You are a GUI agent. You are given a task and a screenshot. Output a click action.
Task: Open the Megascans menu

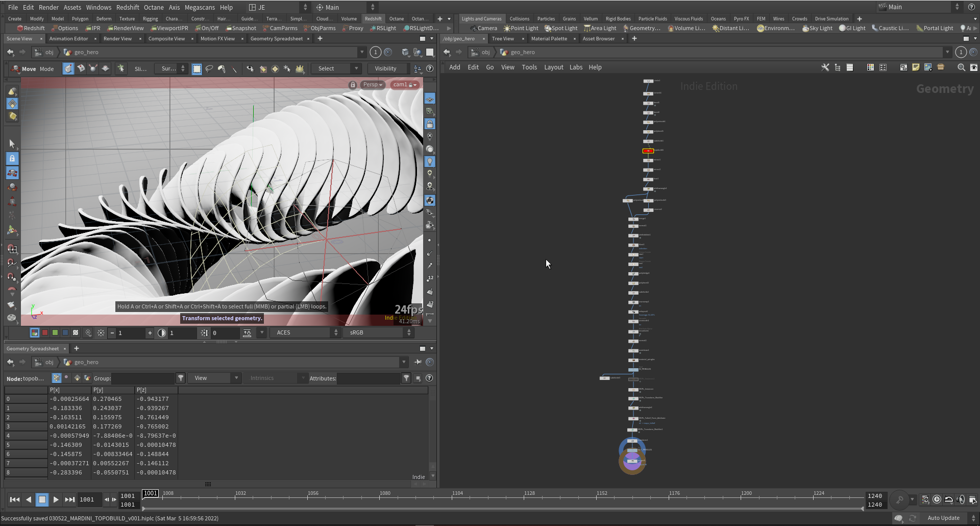click(x=200, y=7)
